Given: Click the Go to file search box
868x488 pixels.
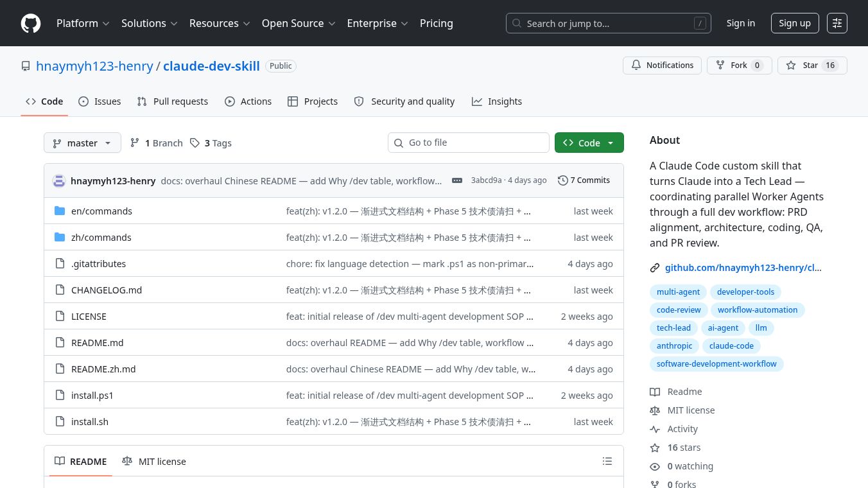Looking at the screenshot, I should click(469, 143).
